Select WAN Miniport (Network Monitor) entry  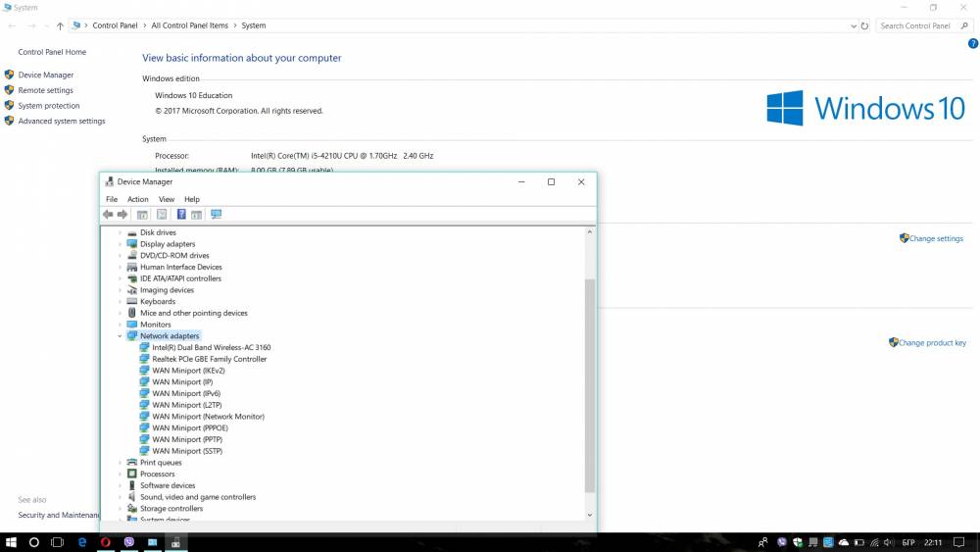(208, 417)
